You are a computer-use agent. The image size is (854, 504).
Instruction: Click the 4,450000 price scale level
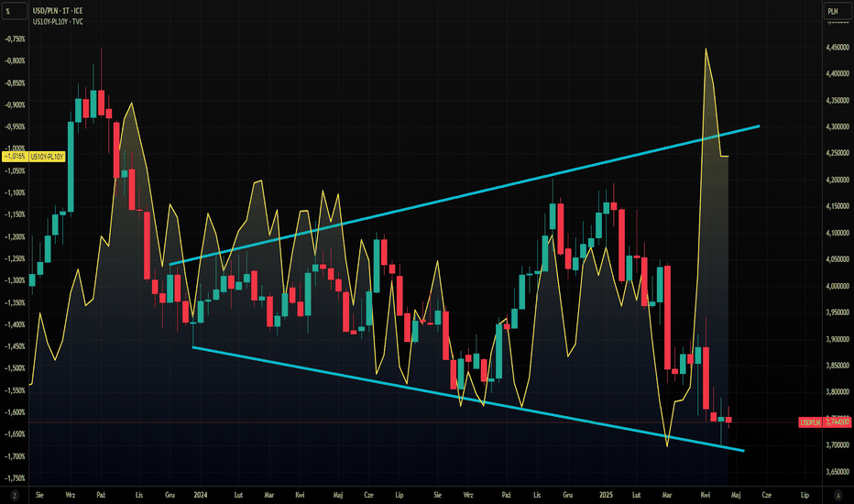click(x=836, y=47)
